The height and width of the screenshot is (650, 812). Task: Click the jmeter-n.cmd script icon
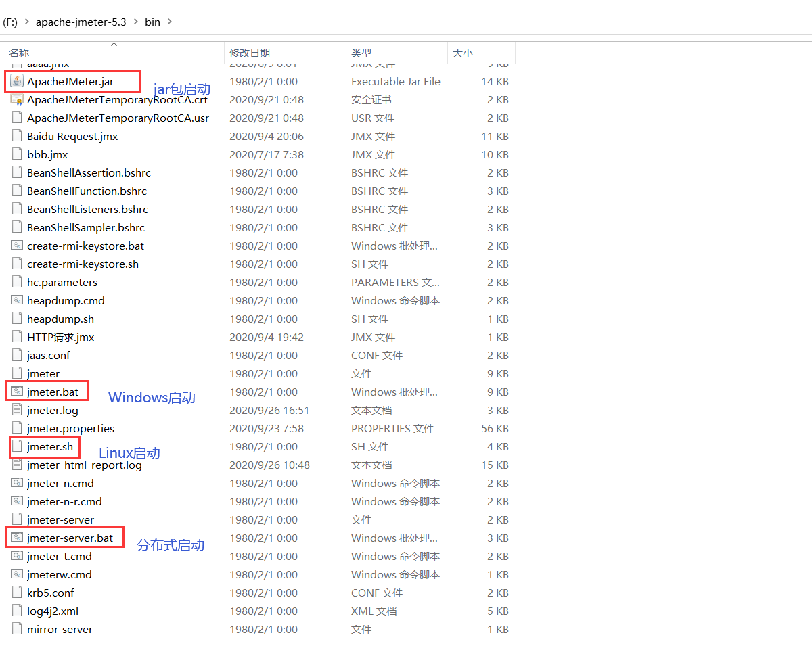(17, 483)
